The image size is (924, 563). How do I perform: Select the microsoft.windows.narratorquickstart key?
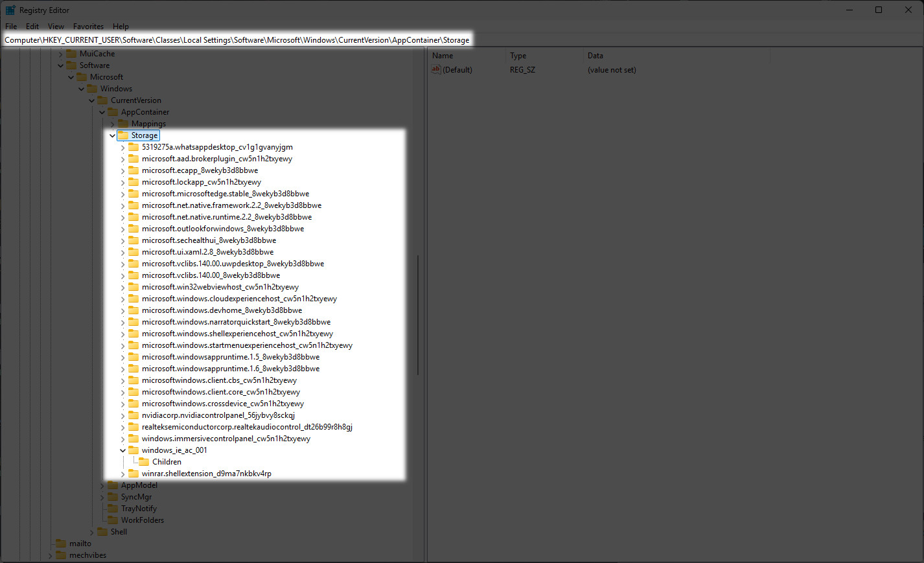[236, 322]
